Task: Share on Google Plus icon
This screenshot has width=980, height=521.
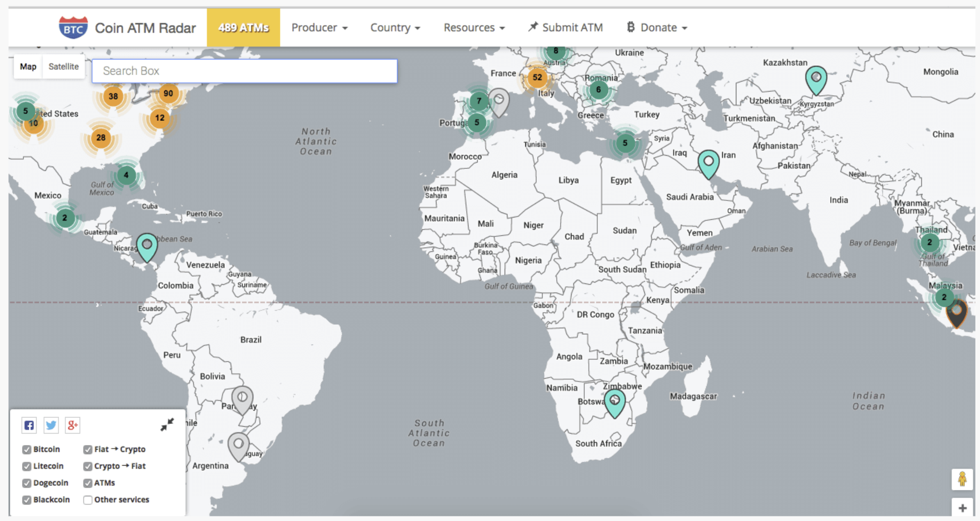Action: (x=72, y=425)
